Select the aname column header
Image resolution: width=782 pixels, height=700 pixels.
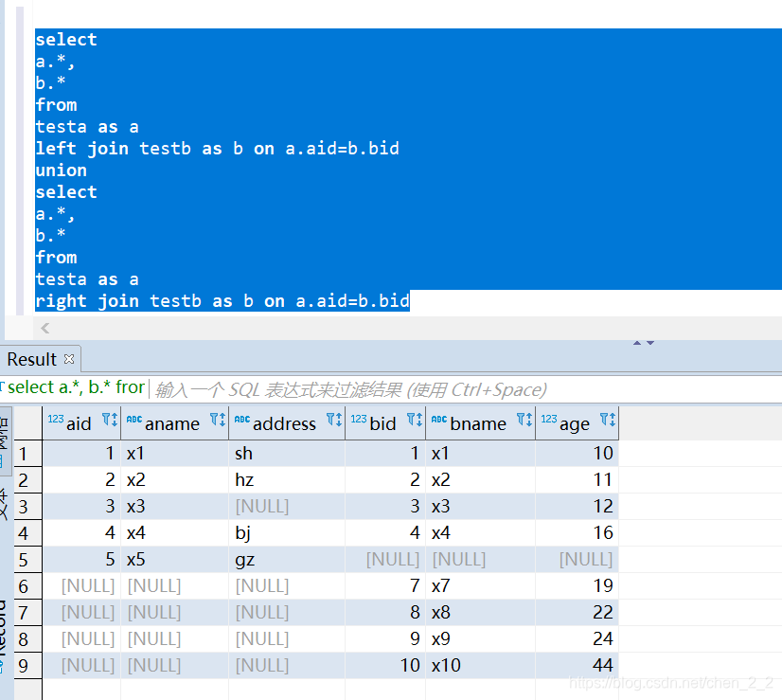(x=174, y=423)
